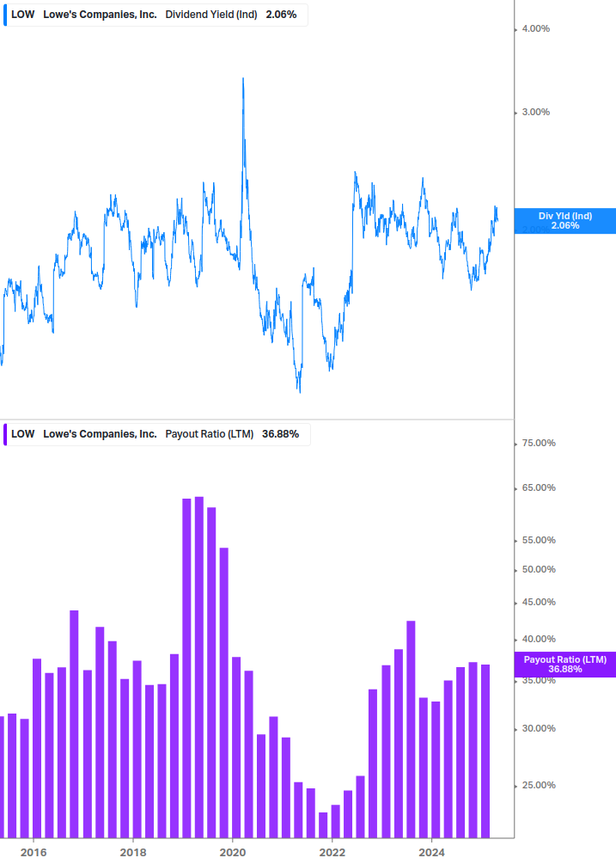Click the 45.00% tick on the payout axis
Screen dimensions: 616x864
(539, 602)
